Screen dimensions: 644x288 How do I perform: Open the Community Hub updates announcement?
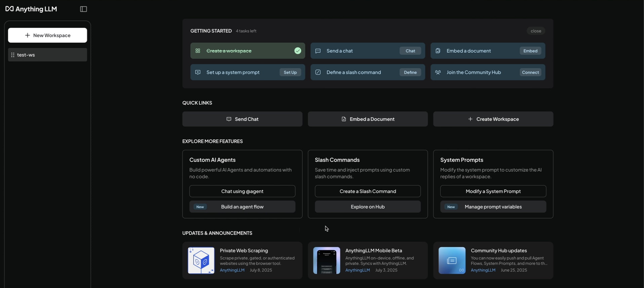[x=493, y=260]
